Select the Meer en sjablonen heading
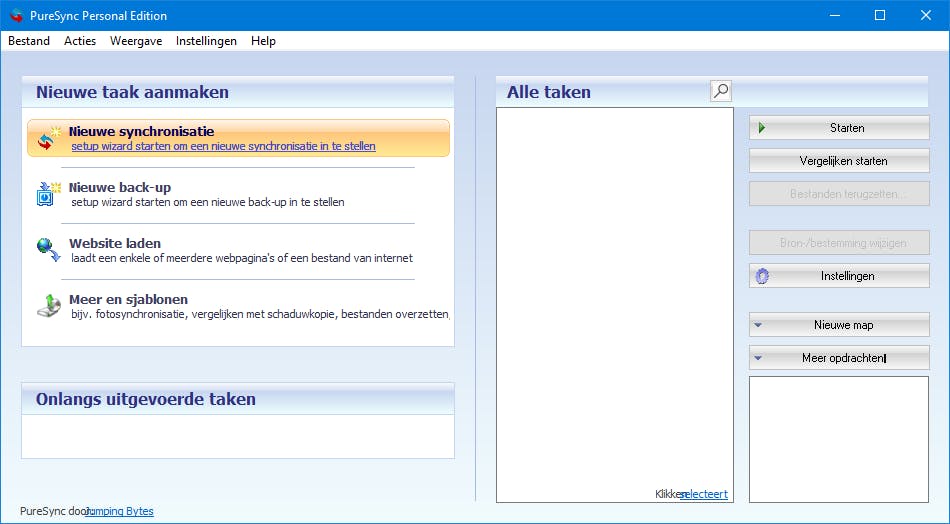 click(x=128, y=299)
